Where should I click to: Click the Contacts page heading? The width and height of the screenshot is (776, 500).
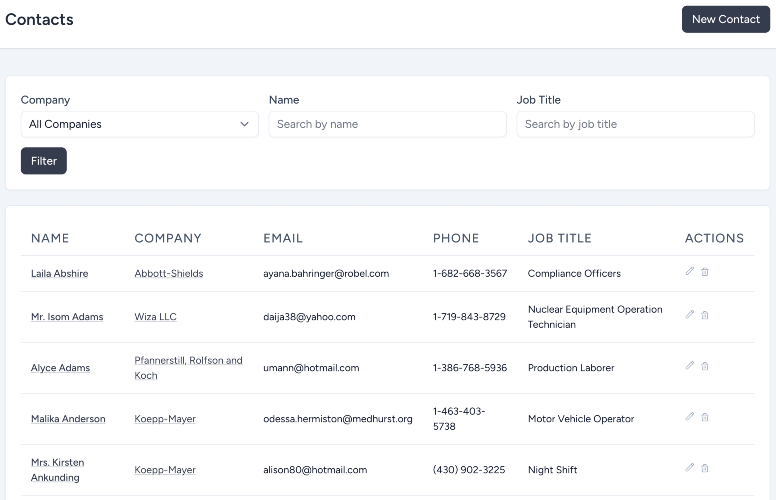(x=39, y=19)
